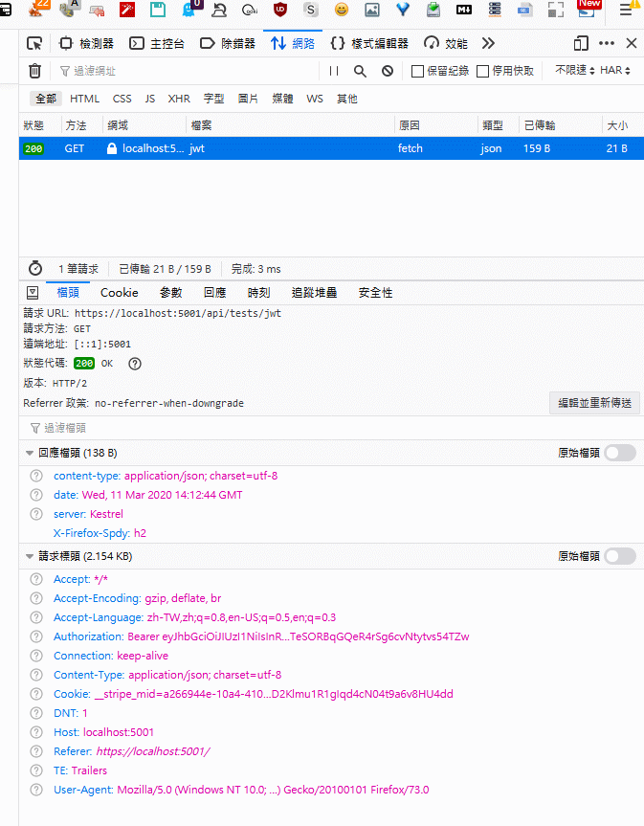This screenshot has width=644, height=826.
Task: Sort by the 檔案 column header
Action: point(291,125)
